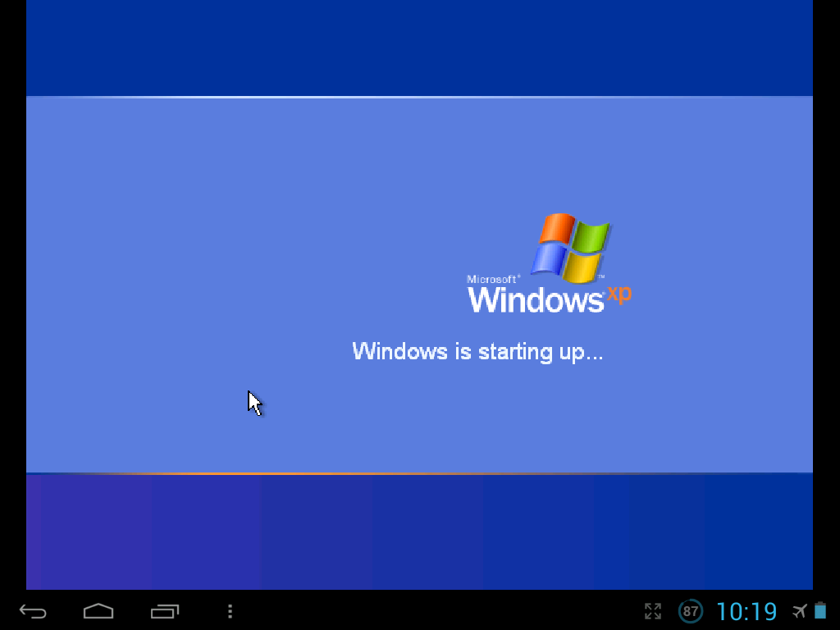Viewport: 840px width, 630px height.
Task: Click the orange "xp" text
Action: [x=619, y=294]
